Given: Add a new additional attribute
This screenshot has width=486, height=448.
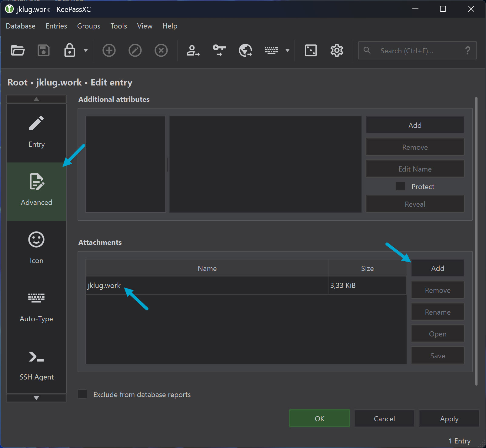Looking at the screenshot, I should click(415, 125).
